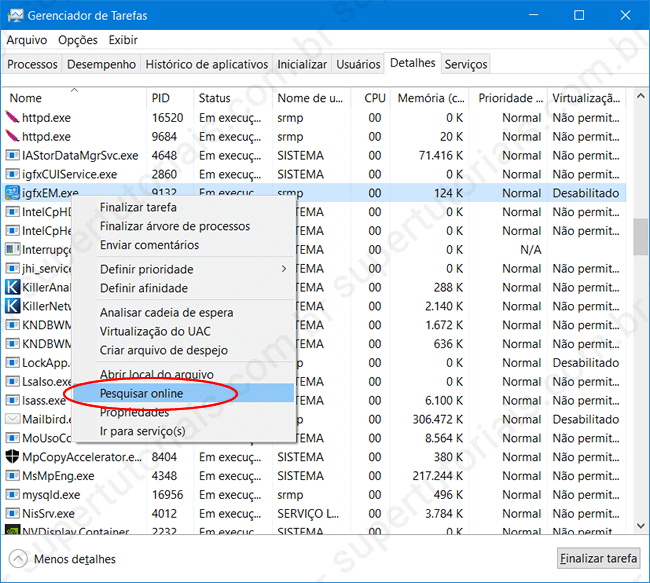Viewport: 650px width, 583px height.
Task: Click the MsMpEng.exe process icon
Action: pyautogui.click(x=12, y=476)
